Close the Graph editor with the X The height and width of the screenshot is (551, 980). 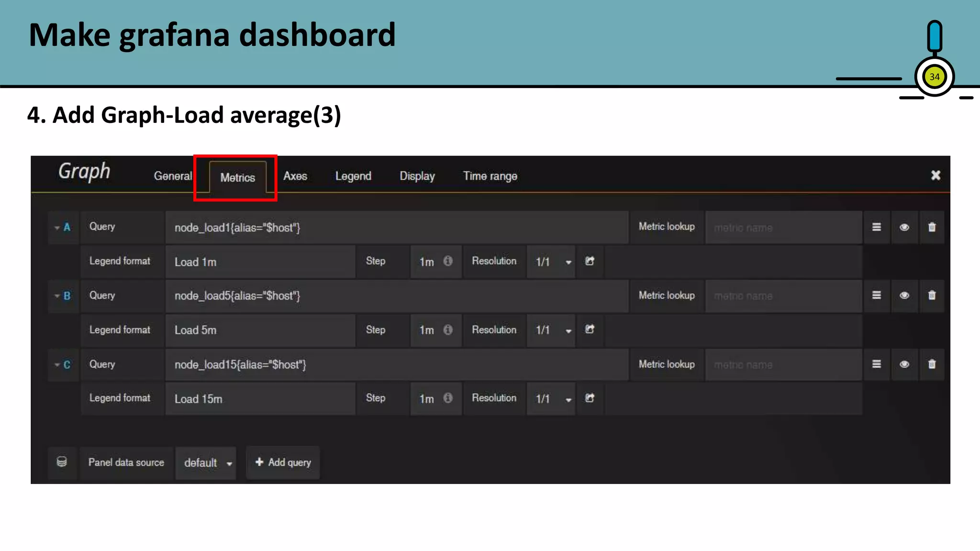tap(935, 176)
